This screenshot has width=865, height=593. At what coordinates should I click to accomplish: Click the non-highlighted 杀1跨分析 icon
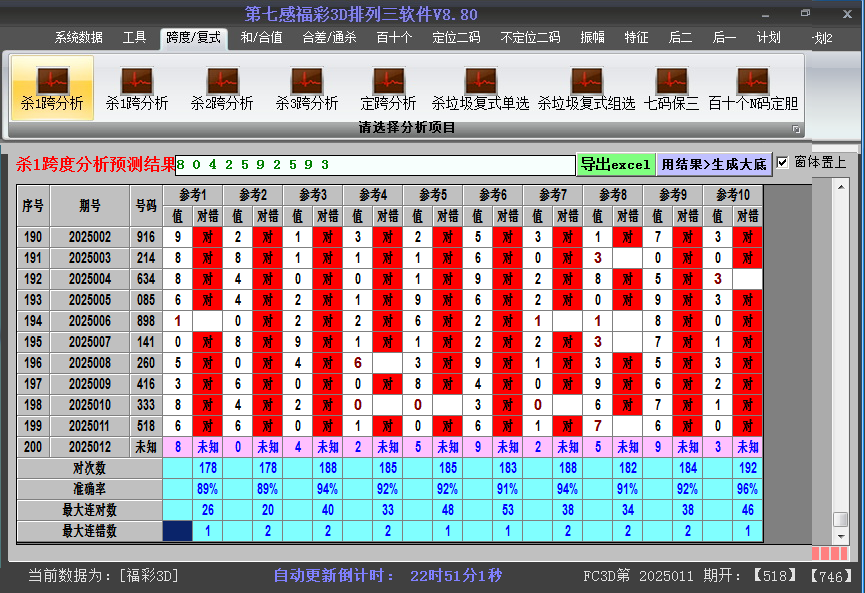137,88
